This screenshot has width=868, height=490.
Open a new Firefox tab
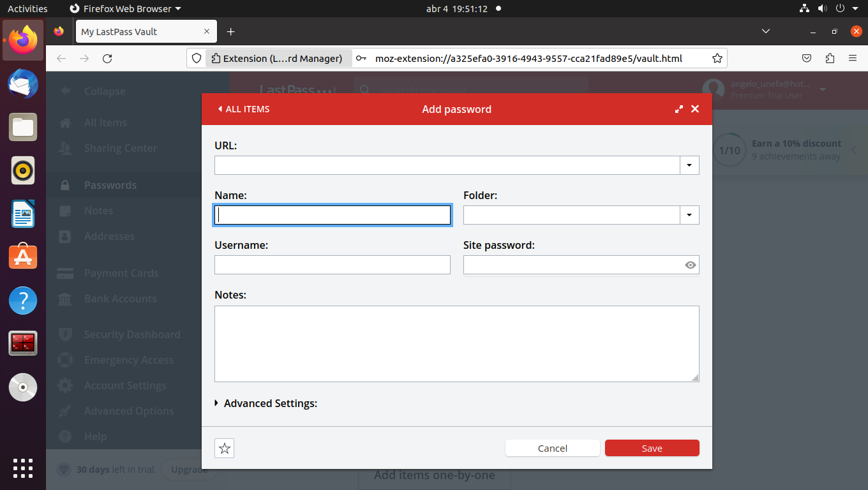(231, 31)
